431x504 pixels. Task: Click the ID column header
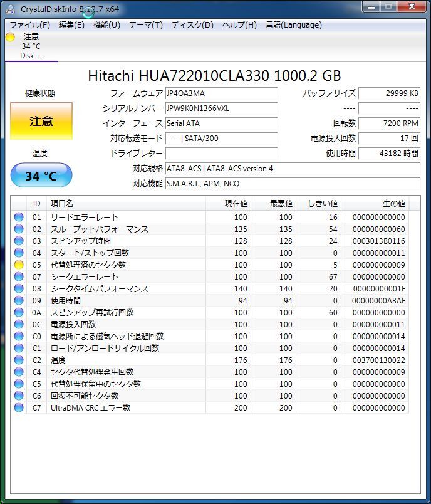click(36, 204)
